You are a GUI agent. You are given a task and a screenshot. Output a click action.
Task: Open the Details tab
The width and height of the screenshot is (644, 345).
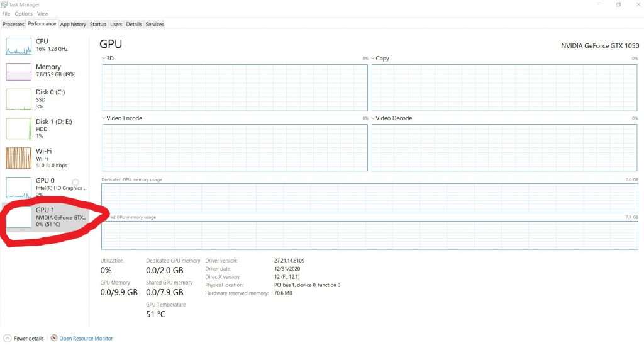(x=133, y=25)
